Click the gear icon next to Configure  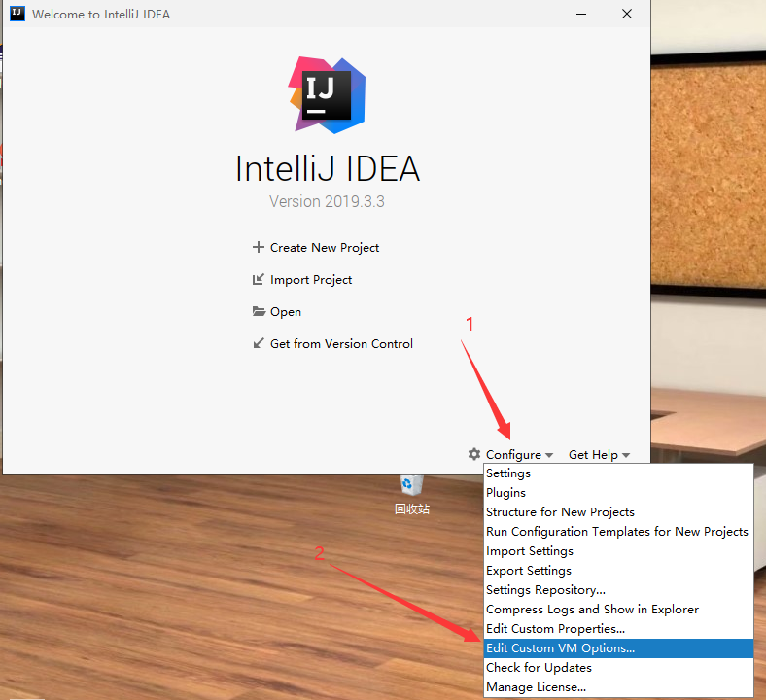tap(473, 454)
